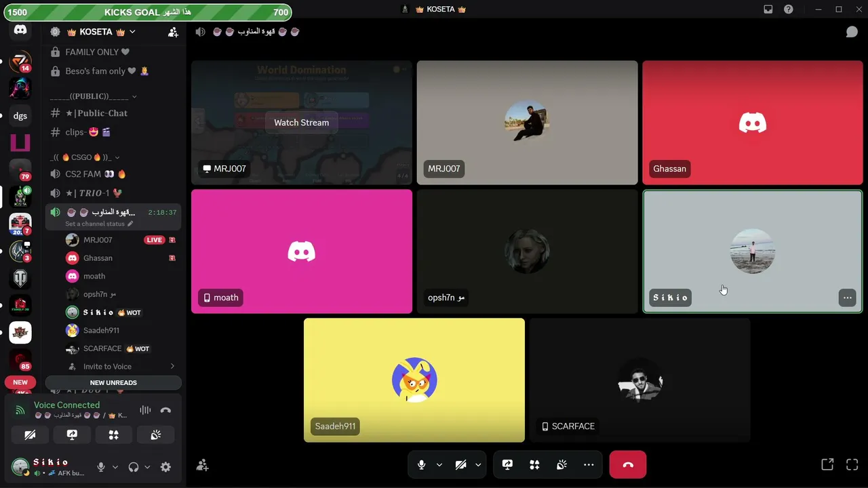
Task: Open soundboard from bottom call controls
Action: (x=561, y=465)
